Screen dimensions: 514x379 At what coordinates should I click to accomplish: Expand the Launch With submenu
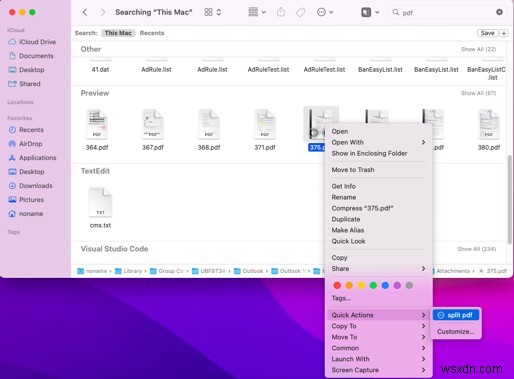point(378,359)
